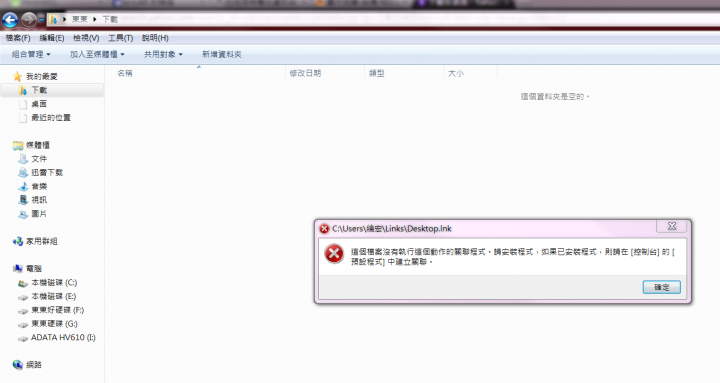Click the 本機磁碟 (E:) drive icon
This screenshot has height=383, width=720.
[x=22, y=297]
